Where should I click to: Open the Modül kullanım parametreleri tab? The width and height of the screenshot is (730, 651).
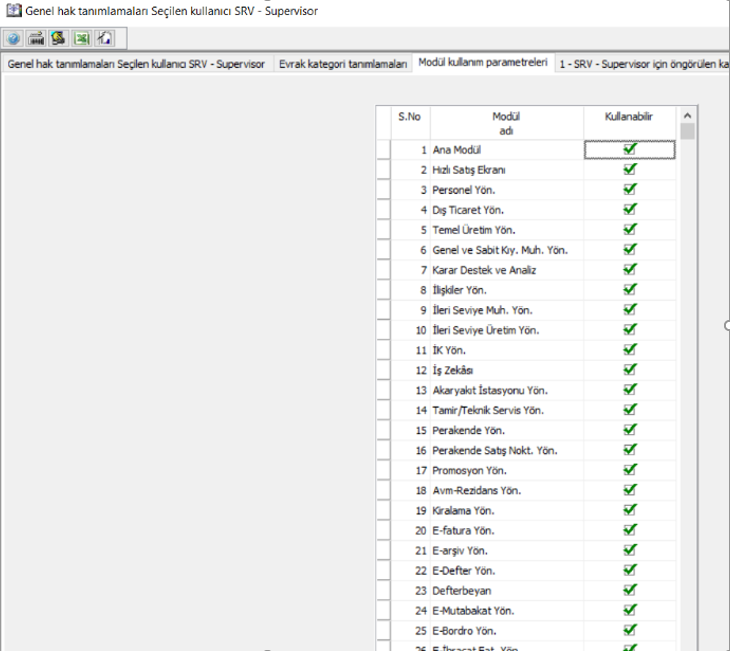tap(483, 63)
